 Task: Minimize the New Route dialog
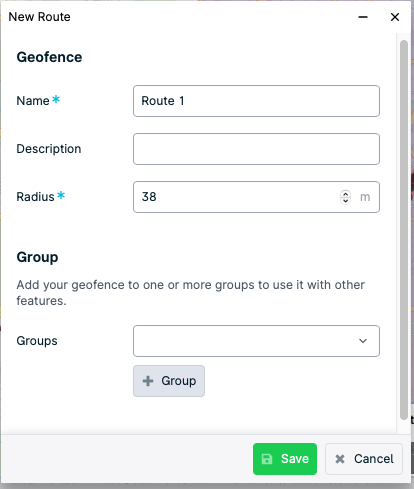pos(363,17)
